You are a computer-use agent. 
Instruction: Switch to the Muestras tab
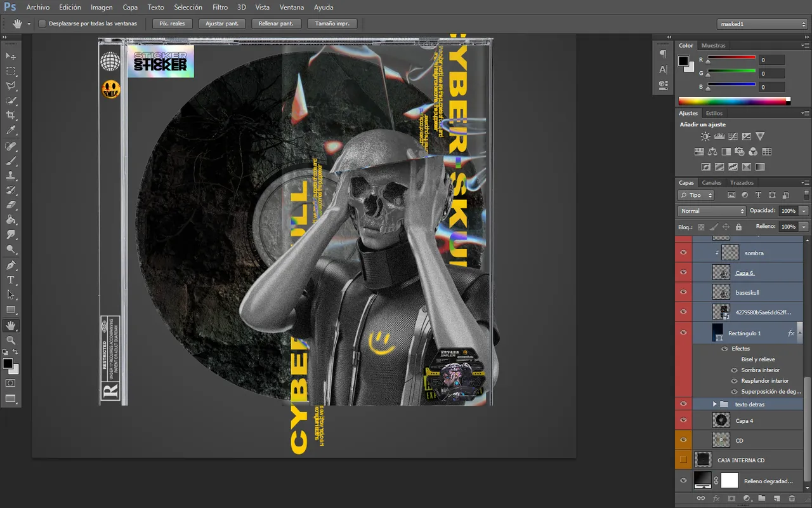point(714,46)
